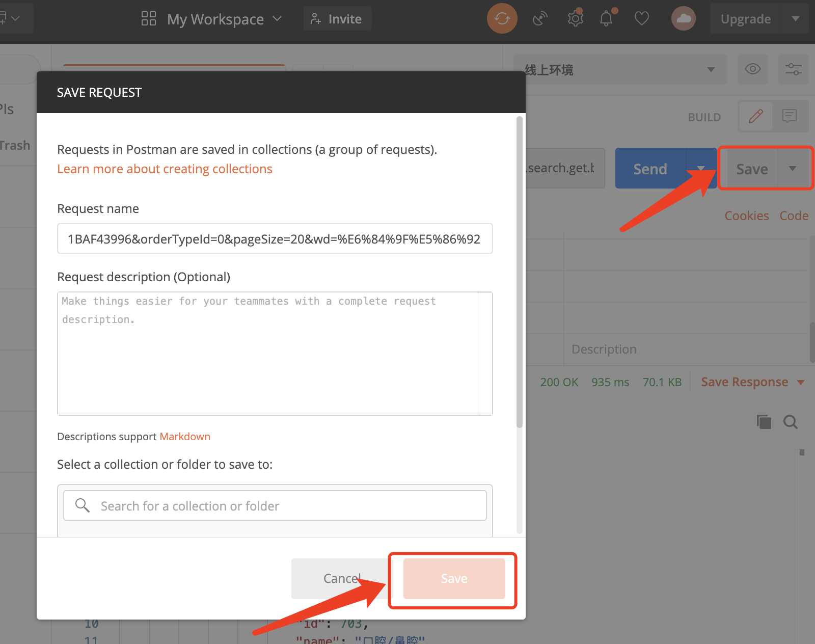Select the pencil build mode icon
This screenshot has height=644, width=815.
pos(756,116)
